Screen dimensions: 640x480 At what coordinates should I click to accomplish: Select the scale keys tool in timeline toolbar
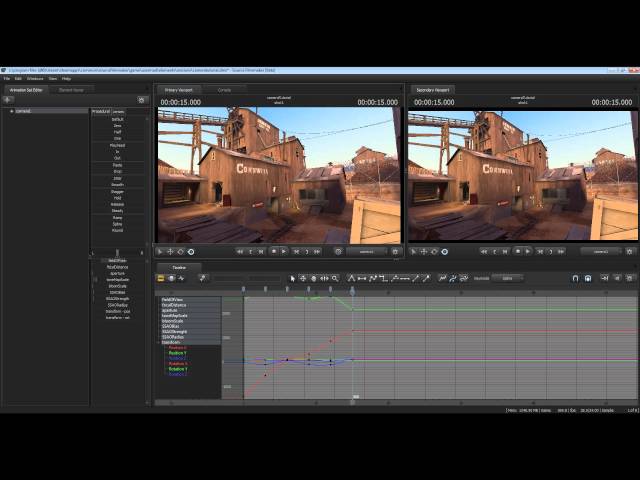[324, 278]
